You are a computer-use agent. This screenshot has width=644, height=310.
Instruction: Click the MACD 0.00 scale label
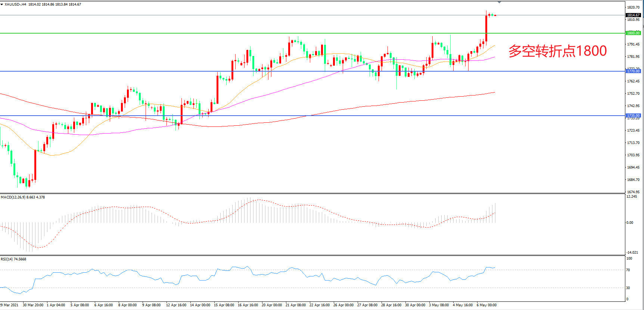tap(630, 223)
